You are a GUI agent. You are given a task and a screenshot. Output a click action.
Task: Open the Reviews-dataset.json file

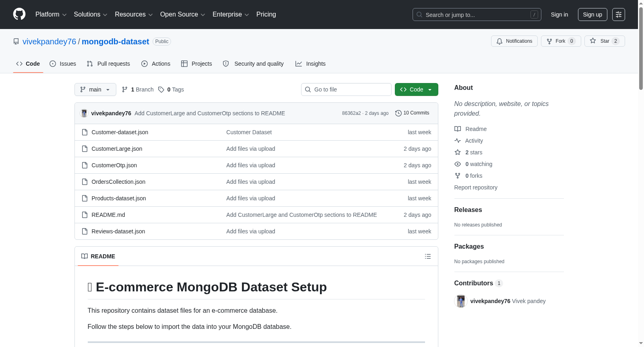(x=118, y=231)
